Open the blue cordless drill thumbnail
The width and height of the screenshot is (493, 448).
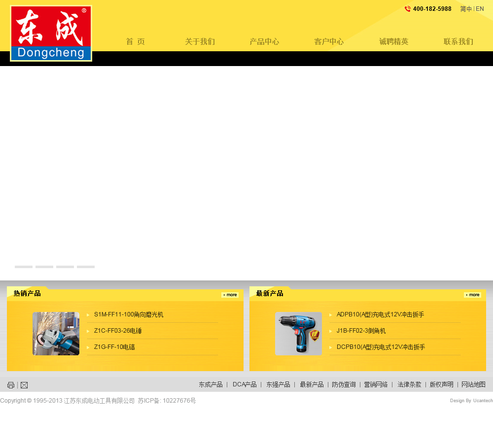(298, 334)
